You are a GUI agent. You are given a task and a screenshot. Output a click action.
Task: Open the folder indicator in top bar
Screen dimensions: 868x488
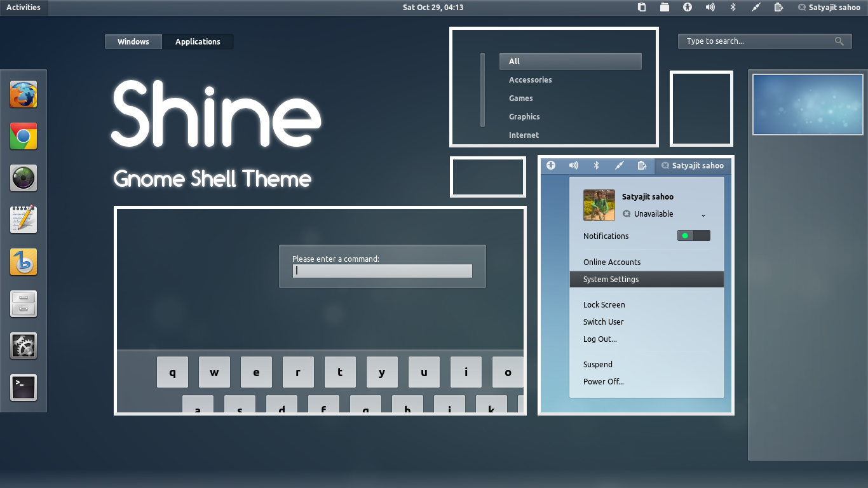[665, 8]
